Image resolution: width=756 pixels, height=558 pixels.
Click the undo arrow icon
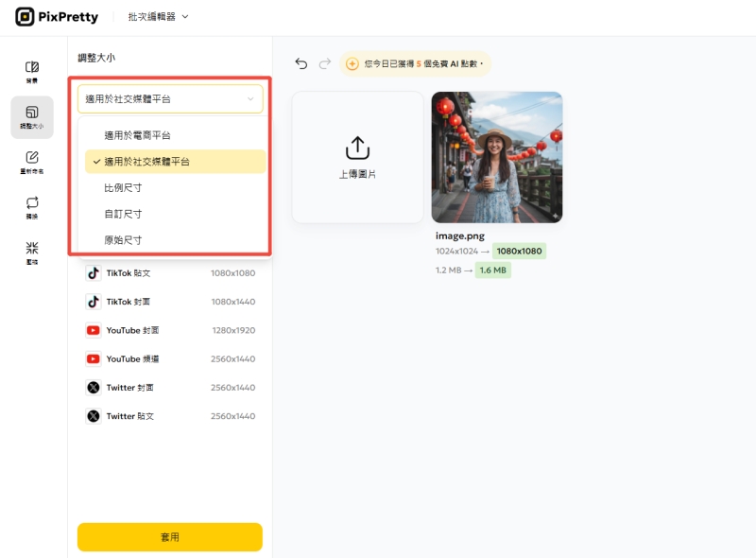pyautogui.click(x=301, y=63)
